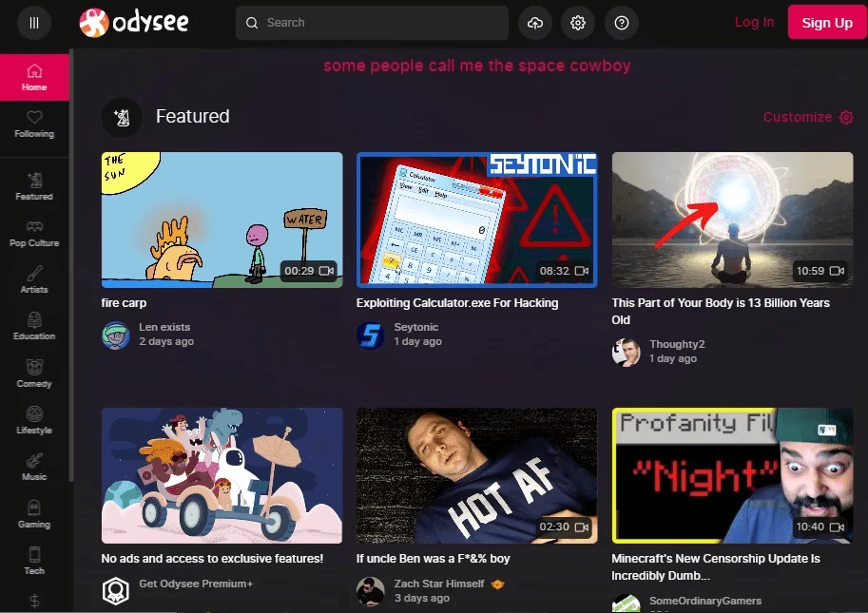Open the Gaming sidebar icon
868x613 pixels.
[x=34, y=508]
